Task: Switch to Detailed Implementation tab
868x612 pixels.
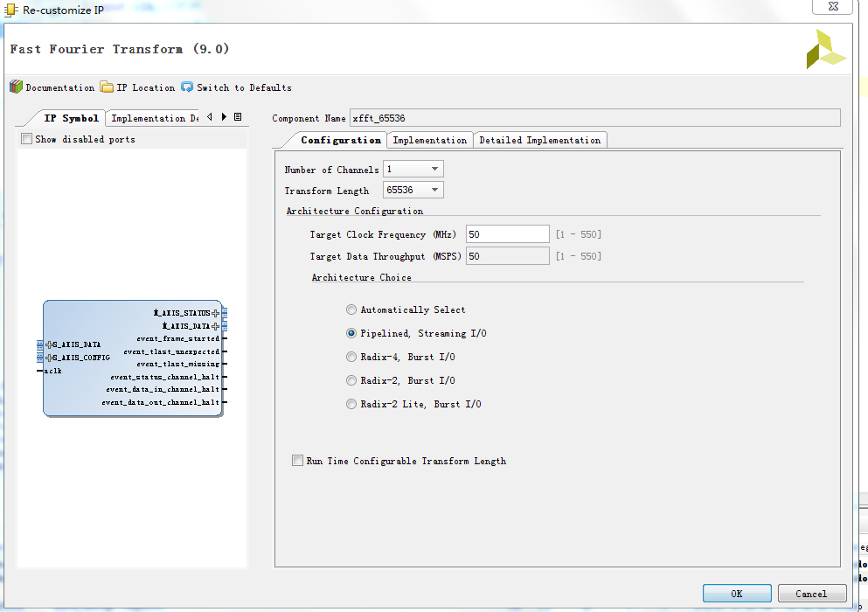Action: point(539,140)
